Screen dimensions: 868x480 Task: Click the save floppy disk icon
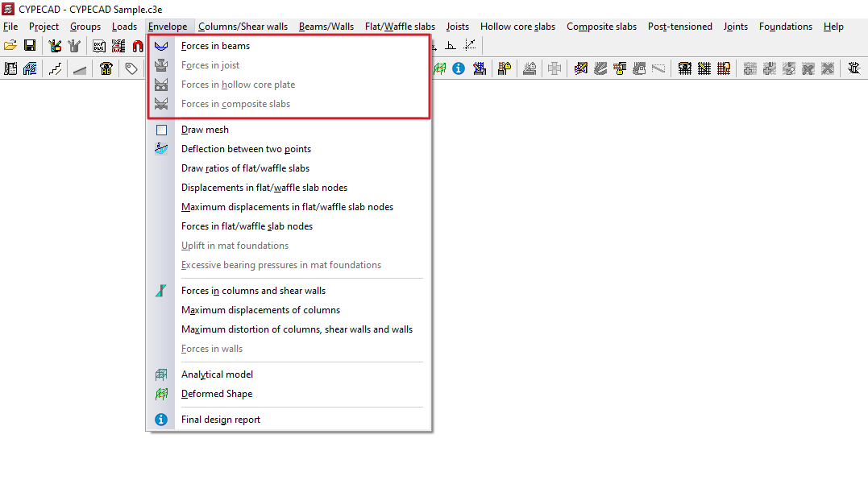click(30, 46)
